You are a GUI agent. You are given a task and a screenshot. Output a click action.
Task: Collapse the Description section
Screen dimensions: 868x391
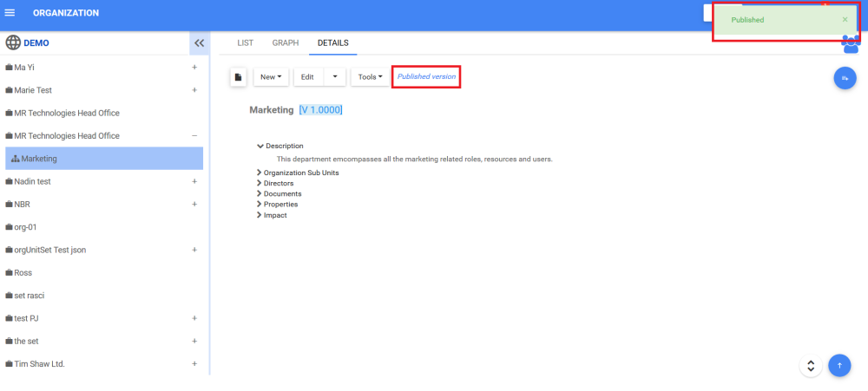click(x=260, y=146)
